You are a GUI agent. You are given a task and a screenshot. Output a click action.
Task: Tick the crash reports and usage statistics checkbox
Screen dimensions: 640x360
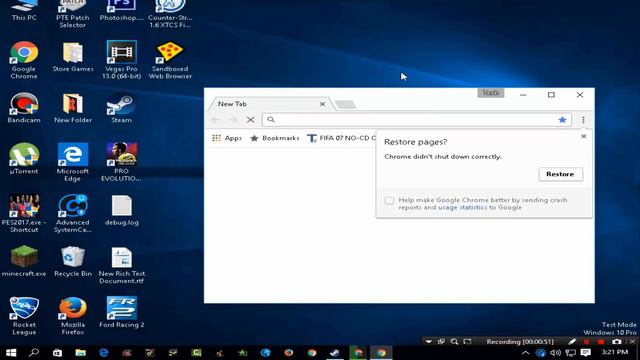(389, 200)
